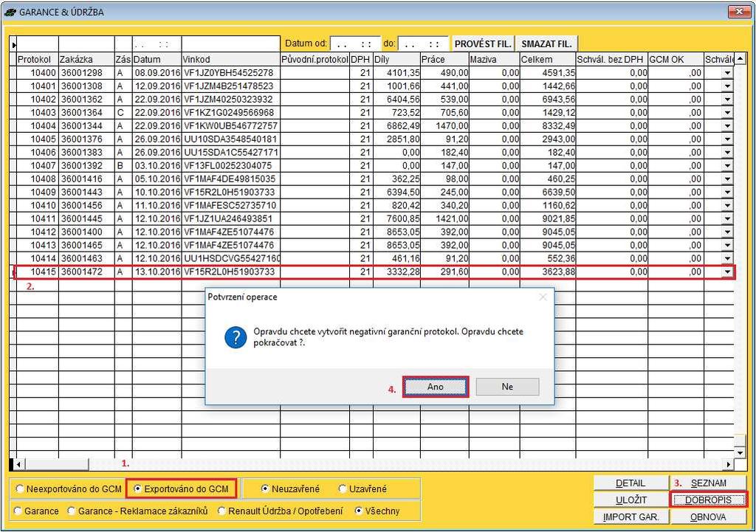Save changes with the ULOŽIT button
756x532 pixels.
[630, 500]
